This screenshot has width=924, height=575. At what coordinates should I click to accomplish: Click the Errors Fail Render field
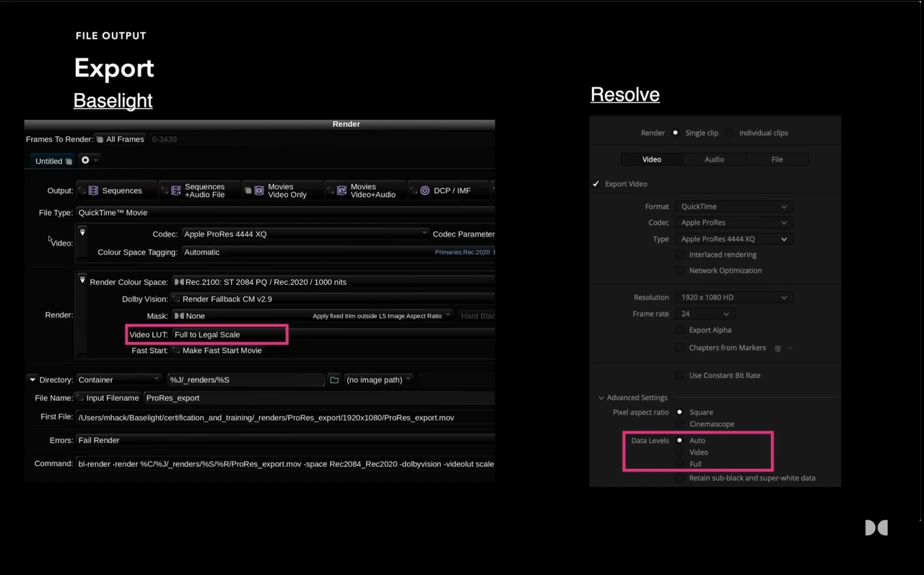[285, 440]
